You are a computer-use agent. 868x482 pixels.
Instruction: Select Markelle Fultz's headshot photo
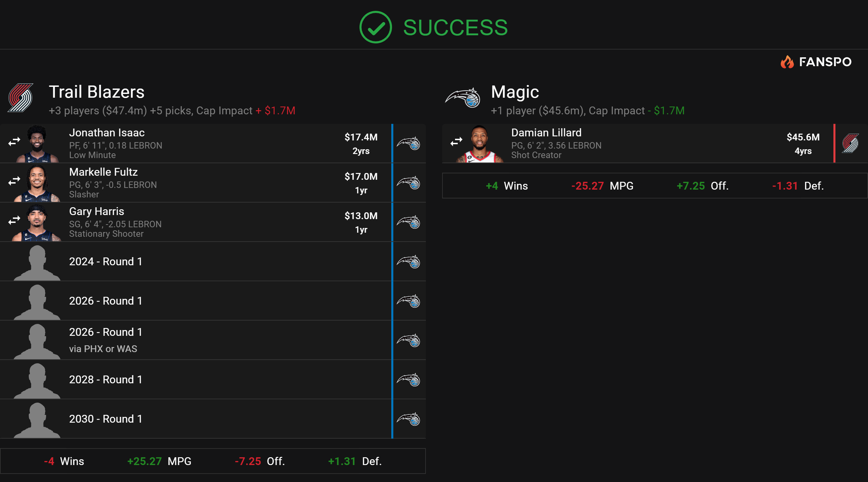tap(37, 183)
